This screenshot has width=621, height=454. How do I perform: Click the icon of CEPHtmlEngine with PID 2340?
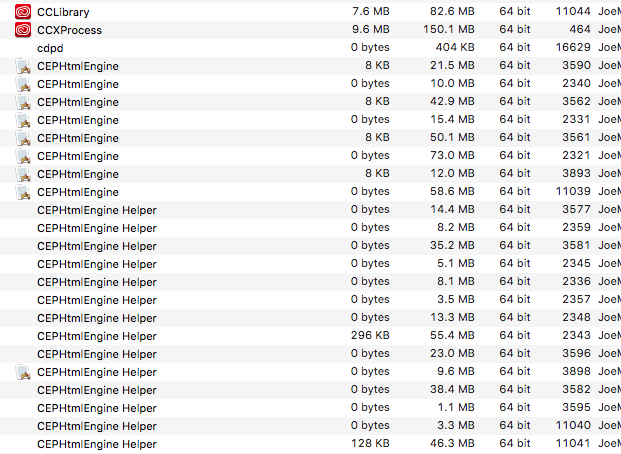coord(23,84)
